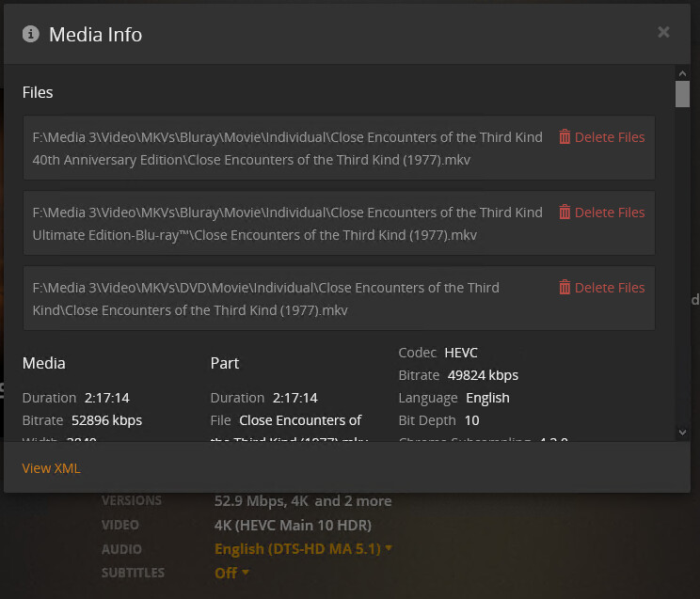This screenshot has width=700, height=599.
Task: Click the Bitrate value 49824 kbps
Action: tap(483, 375)
